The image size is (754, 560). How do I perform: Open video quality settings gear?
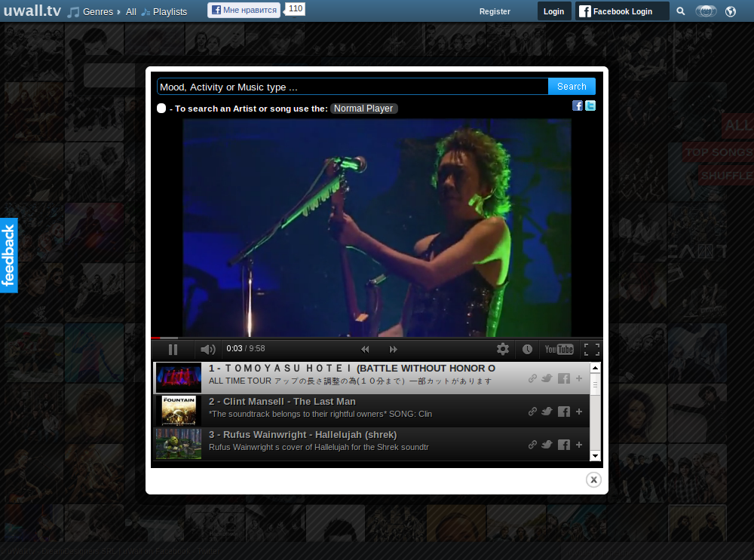coord(503,349)
